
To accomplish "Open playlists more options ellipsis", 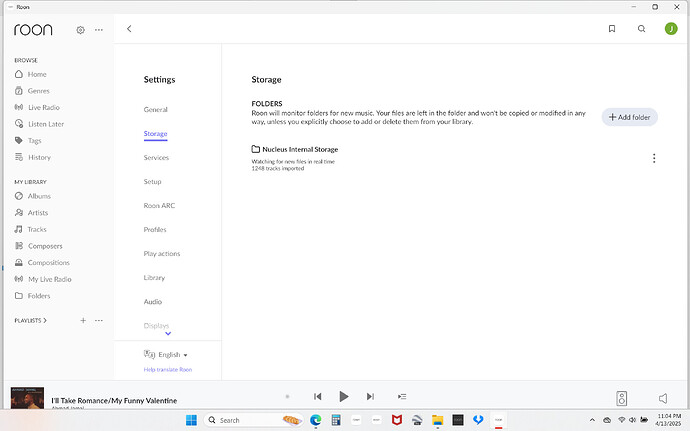I will [99, 320].
